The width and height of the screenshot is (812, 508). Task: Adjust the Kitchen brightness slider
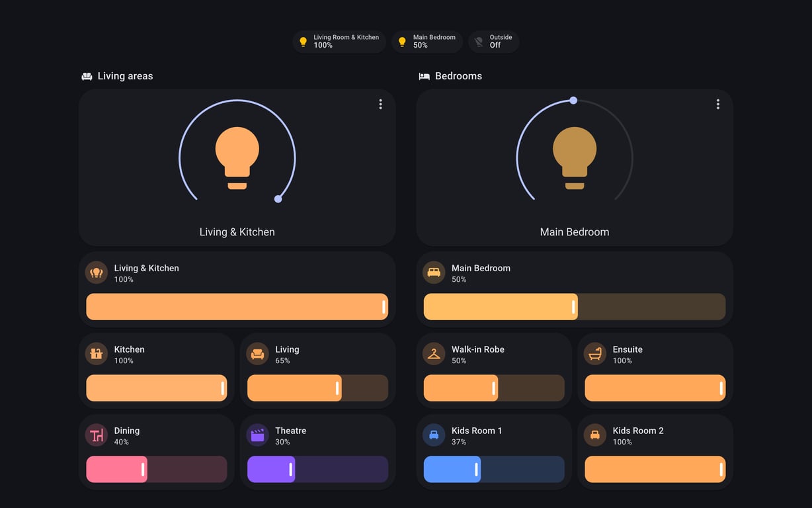pos(157,388)
